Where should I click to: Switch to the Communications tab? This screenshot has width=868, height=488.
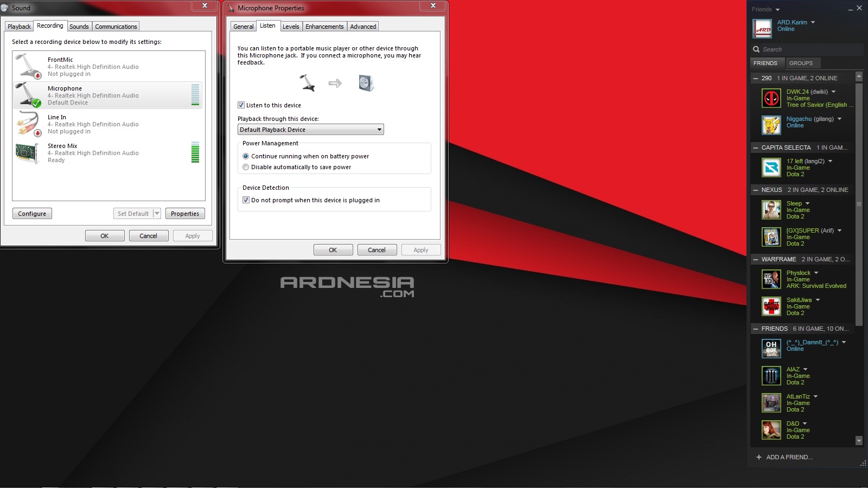tap(116, 27)
